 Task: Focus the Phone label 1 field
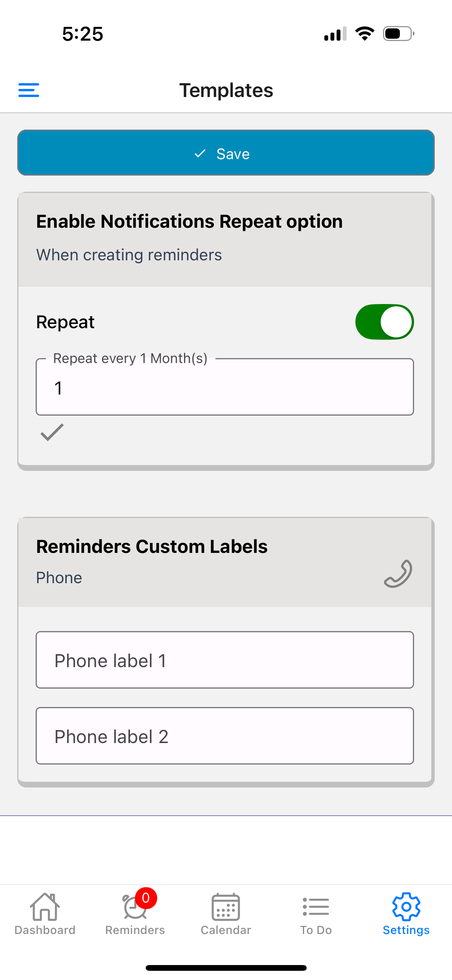(x=225, y=660)
